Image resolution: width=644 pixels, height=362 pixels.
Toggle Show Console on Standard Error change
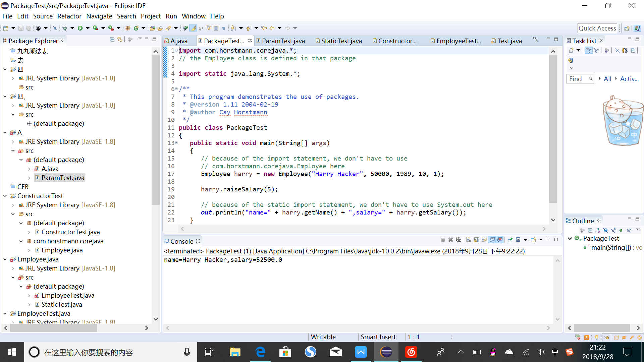click(500, 240)
